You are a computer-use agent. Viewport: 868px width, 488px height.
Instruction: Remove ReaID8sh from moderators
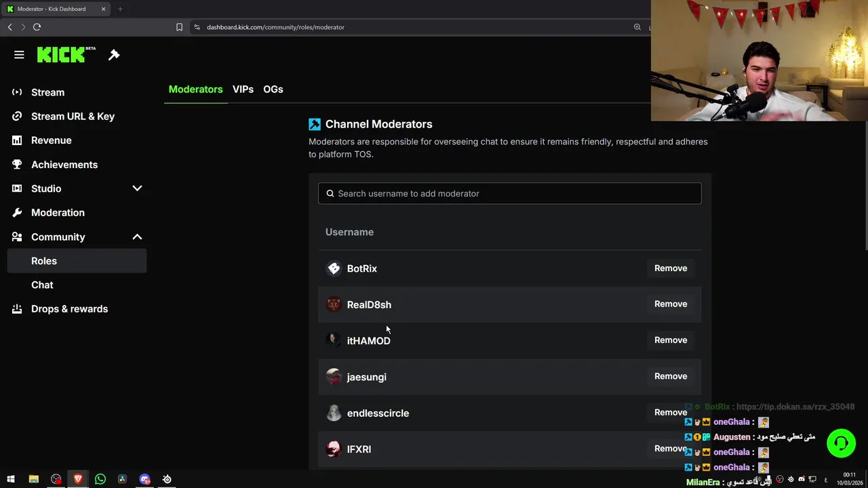coord(670,304)
